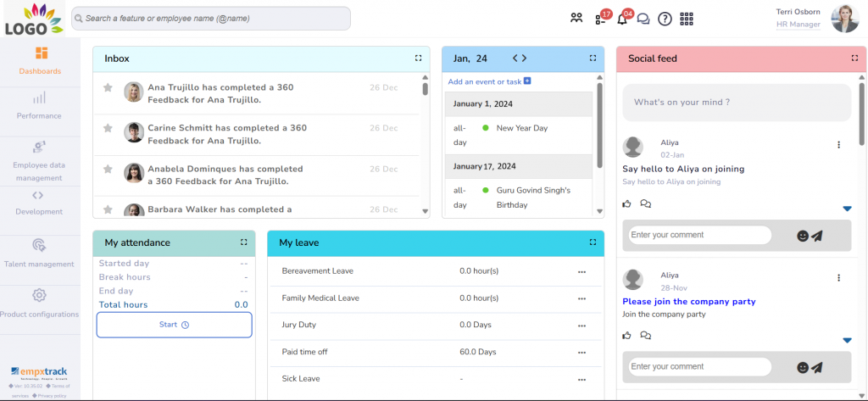The image size is (868, 401).
Task: Open the New Year Day calendar event
Action: (522, 128)
